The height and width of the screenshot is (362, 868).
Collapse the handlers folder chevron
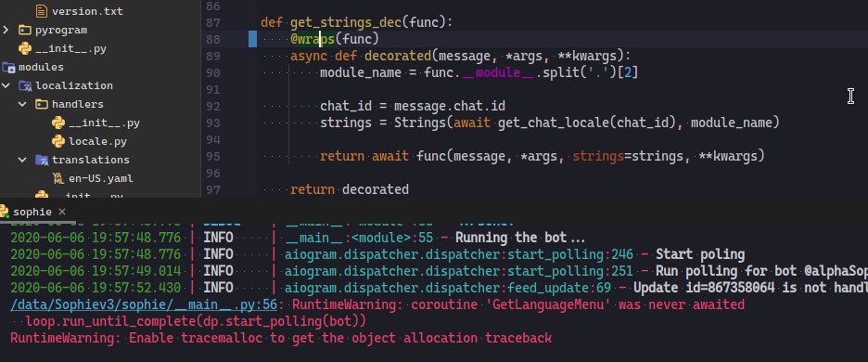click(x=22, y=104)
